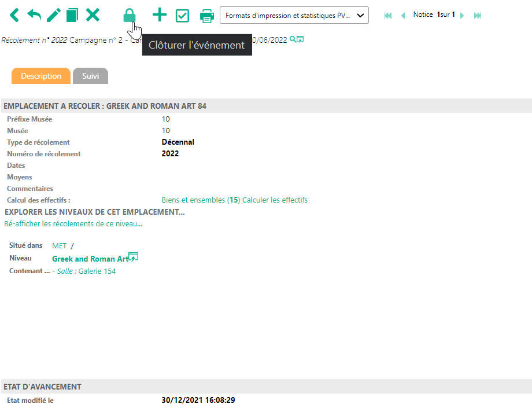Screen dimensions: 532x415
Task: Click the plus add icon
Action: [x=160, y=15]
